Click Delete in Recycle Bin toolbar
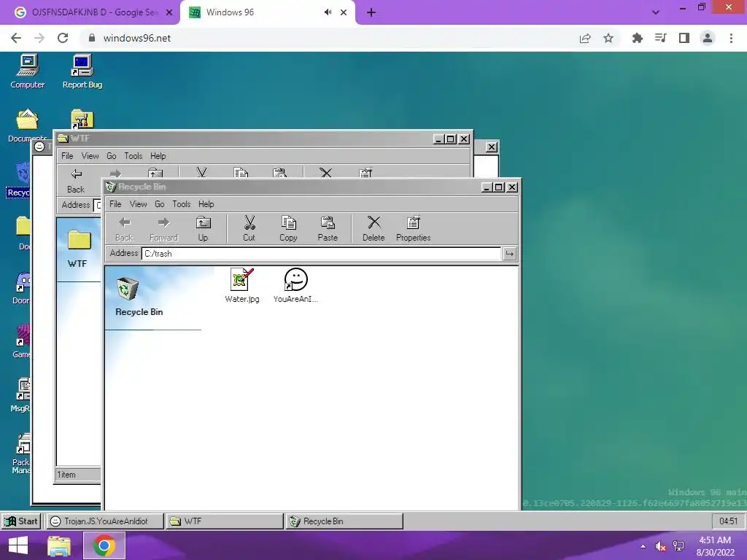747x560 pixels. click(x=373, y=228)
